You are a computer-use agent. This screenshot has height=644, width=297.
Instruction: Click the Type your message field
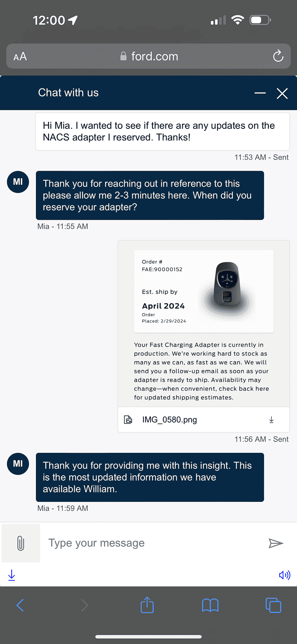153,543
